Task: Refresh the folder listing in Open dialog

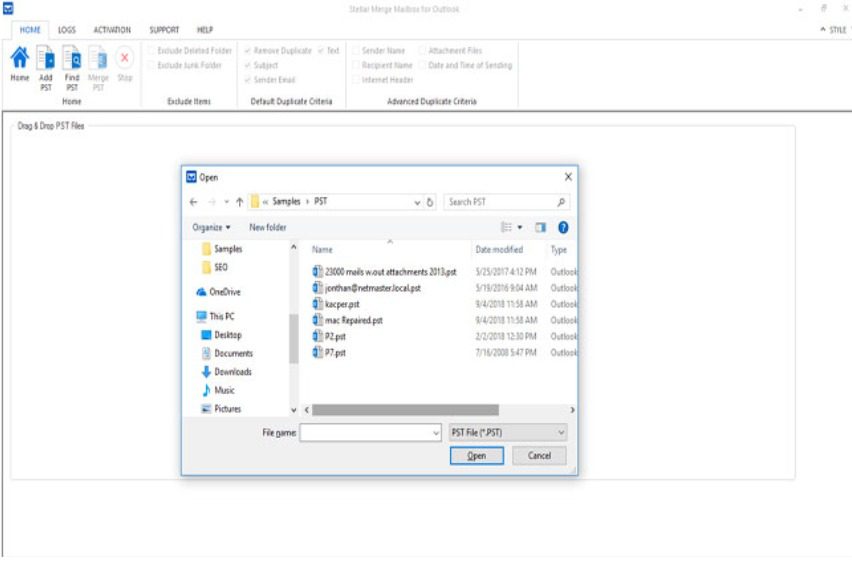Action: (x=430, y=202)
